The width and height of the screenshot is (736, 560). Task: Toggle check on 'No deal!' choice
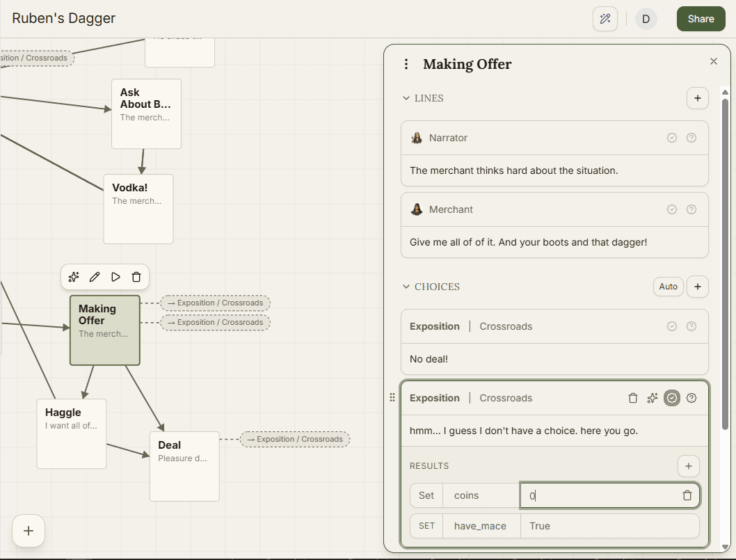click(x=672, y=326)
